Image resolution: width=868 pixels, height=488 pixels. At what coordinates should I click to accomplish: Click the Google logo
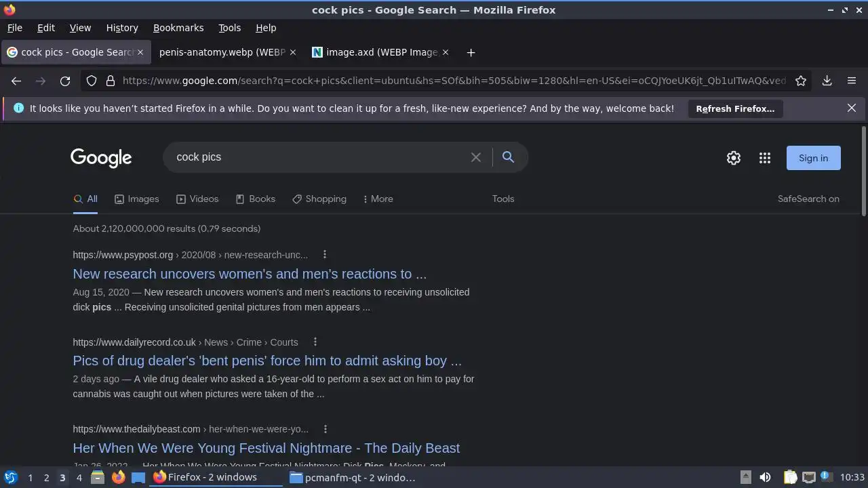pos(101,158)
